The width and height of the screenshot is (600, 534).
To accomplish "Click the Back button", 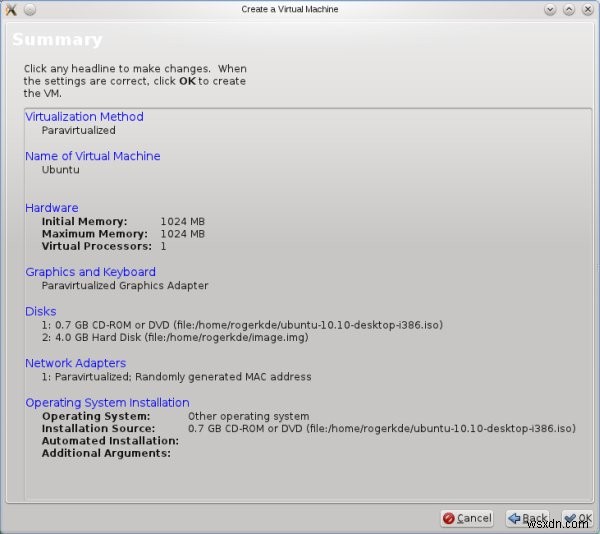I will coord(528,518).
